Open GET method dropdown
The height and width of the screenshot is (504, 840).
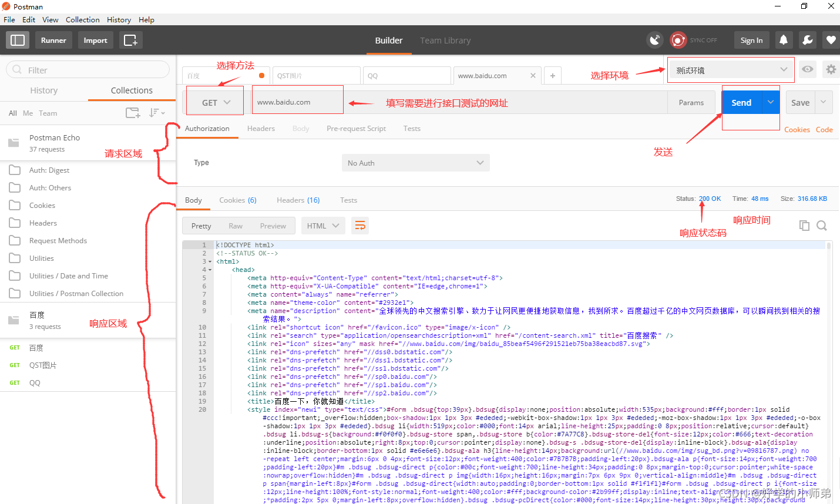tap(215, 102)
